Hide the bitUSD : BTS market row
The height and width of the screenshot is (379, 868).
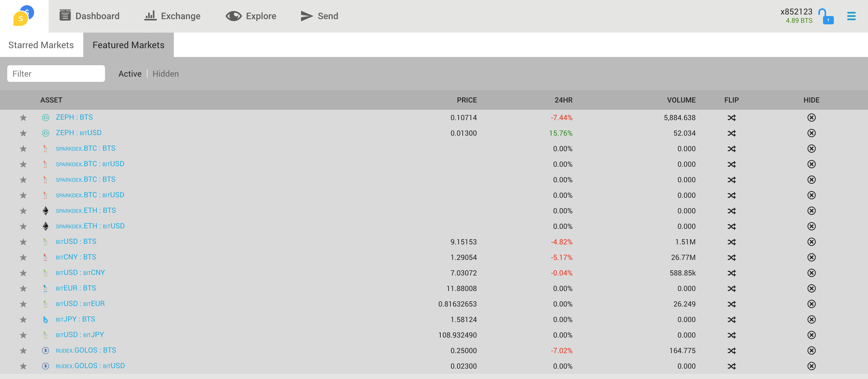click(811, 242)
